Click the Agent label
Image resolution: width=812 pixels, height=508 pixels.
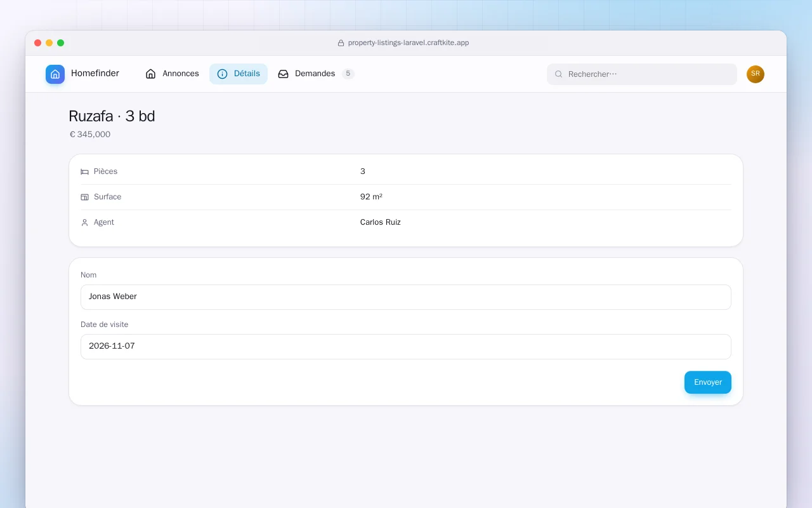click(x=104, y=222)
